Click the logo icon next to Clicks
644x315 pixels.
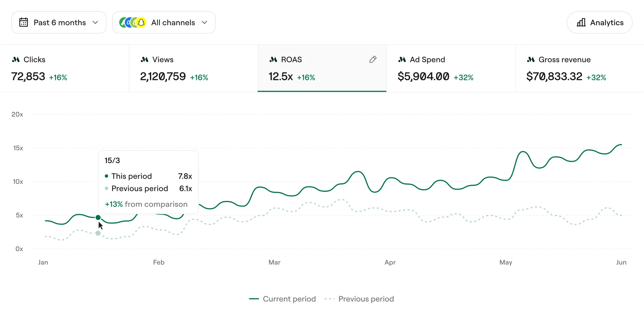[x=16, y=59]
